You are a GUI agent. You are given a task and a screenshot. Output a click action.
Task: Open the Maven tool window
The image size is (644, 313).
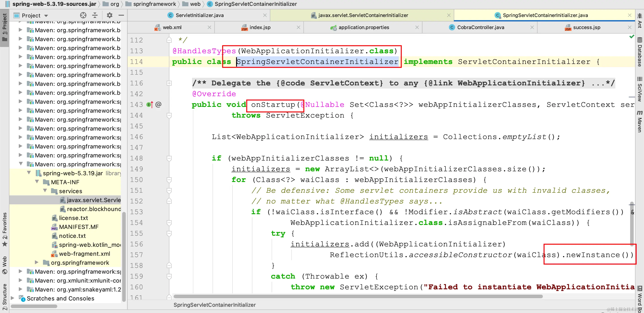coord(640,122)
